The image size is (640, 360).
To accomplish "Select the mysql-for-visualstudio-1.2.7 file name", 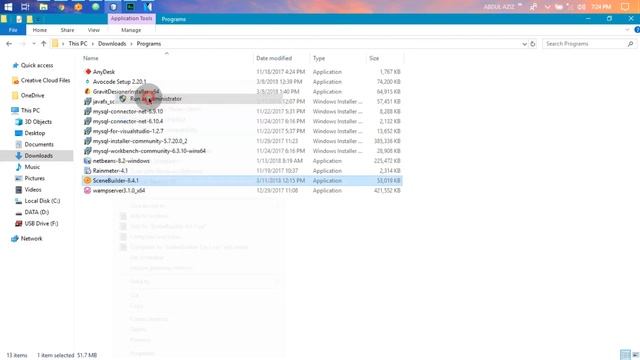I will 128,131.
